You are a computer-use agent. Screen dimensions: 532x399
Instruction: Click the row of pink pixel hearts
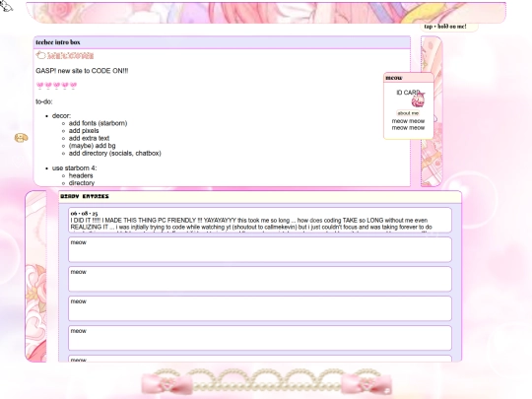tap(57, 85)
